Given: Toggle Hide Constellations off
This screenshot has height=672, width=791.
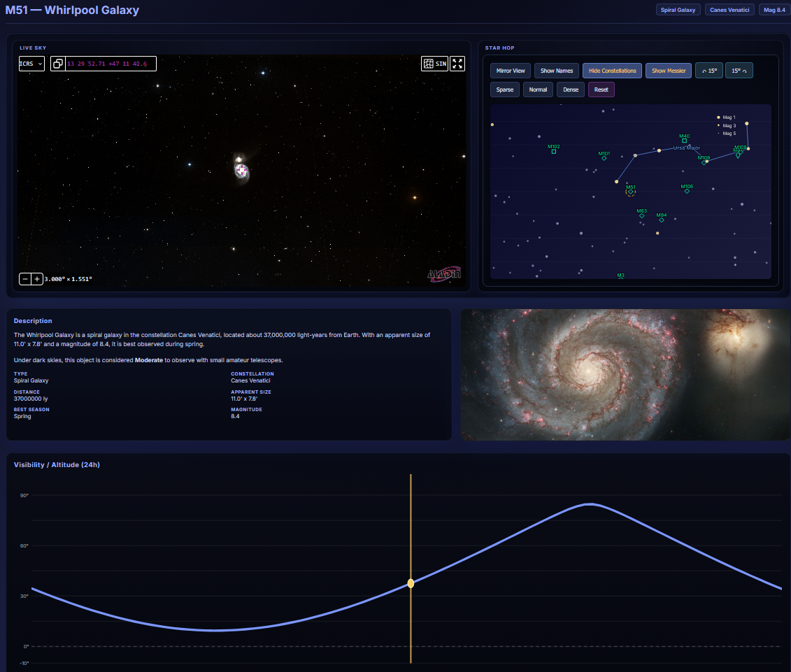Looking at the screenshot, I should click(x=612, y=71).
